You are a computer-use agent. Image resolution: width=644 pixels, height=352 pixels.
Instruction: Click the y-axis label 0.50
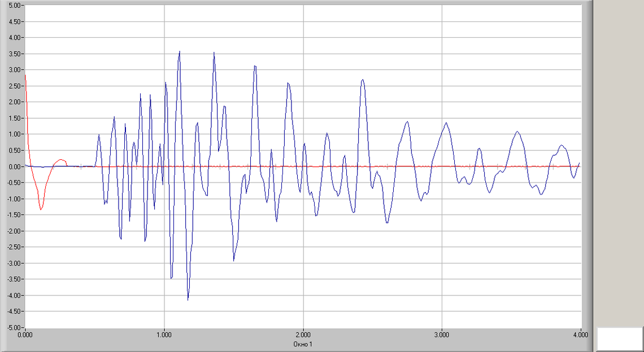click(14, 150)
